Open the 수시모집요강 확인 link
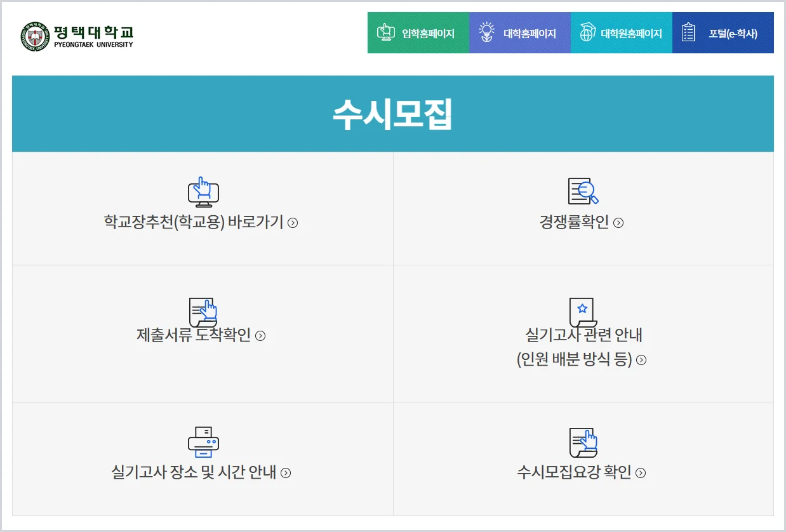Image resolution: width=786 pixels, height=532 pixels. pyautogui.click(x=582, y=472)
